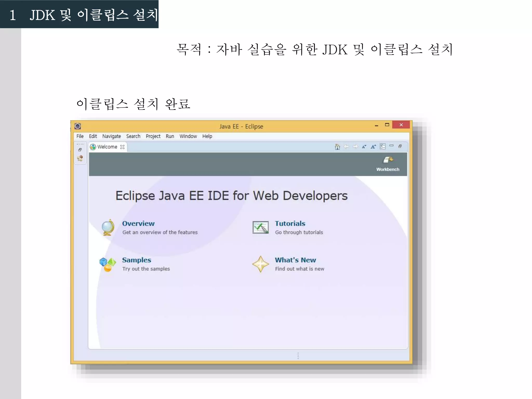Open the Edit menu

pyautogui.click(x=93, y=136)
